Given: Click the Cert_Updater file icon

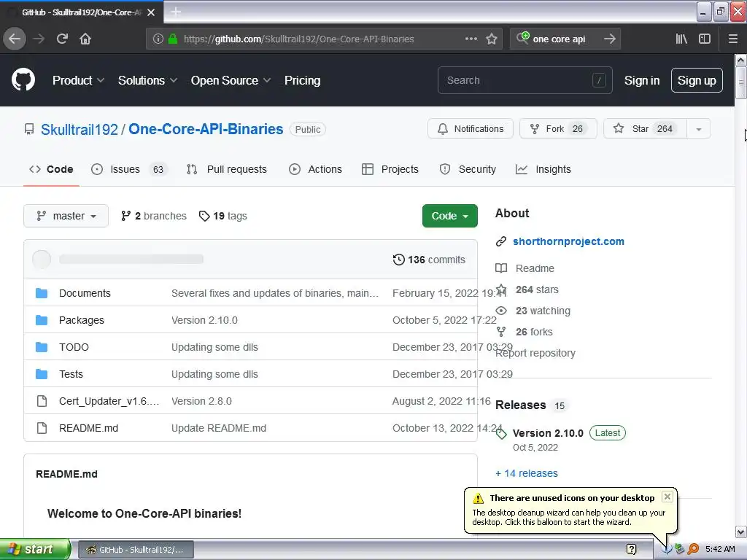Looking at the screenshot, I should pos(42,401).
